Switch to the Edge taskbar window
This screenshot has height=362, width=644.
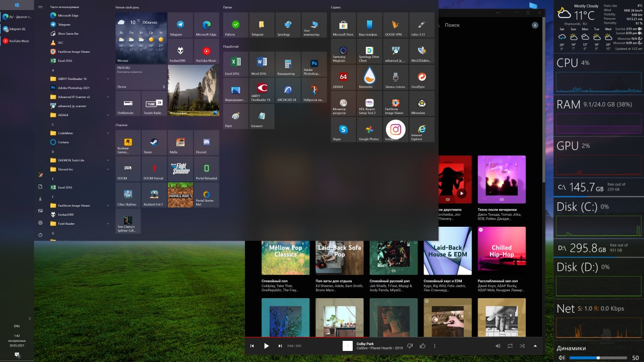pyautogui.click(x=17, y=17)
